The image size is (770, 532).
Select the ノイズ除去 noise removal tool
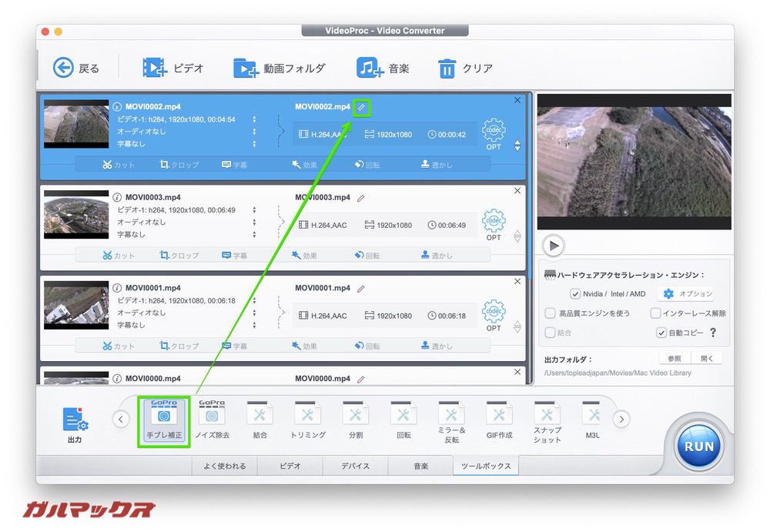click(x=212, y=416)
